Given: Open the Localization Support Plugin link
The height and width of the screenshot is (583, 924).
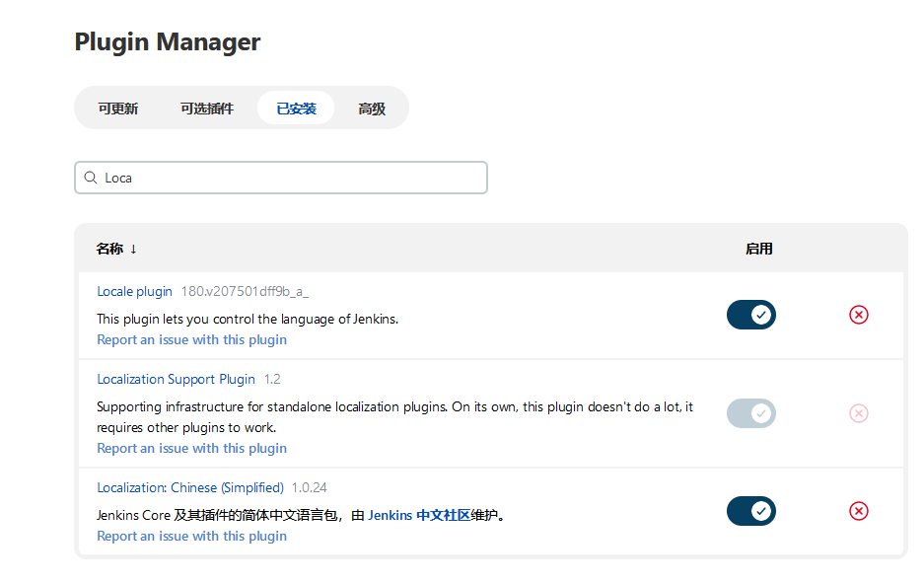Looking at the screenshot, I should coord(176,379).
